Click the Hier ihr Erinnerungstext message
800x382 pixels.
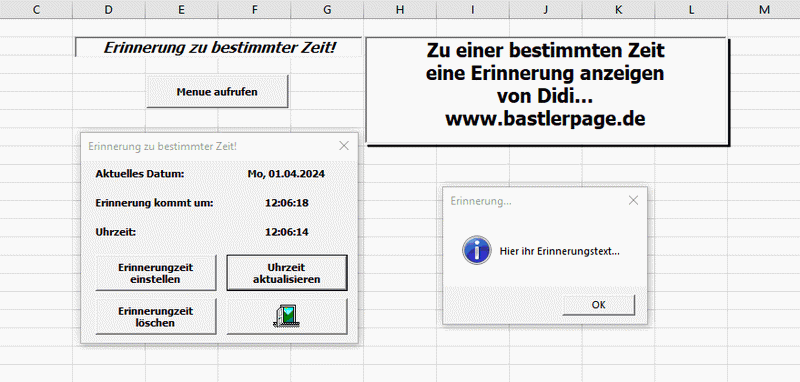pyautogui.click(x=560, y=251)
